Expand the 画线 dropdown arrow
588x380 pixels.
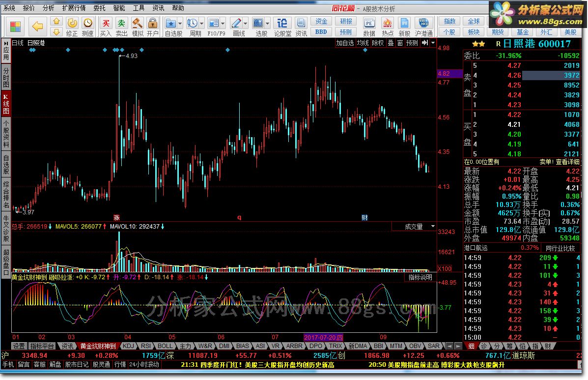pyautogui.click(x=246, y=24)
